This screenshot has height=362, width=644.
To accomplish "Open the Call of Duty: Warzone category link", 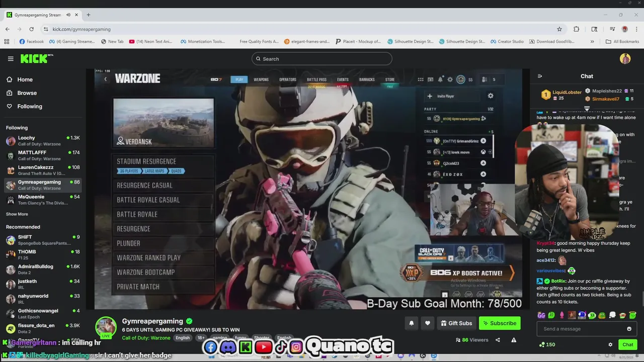I will (146, 338).
